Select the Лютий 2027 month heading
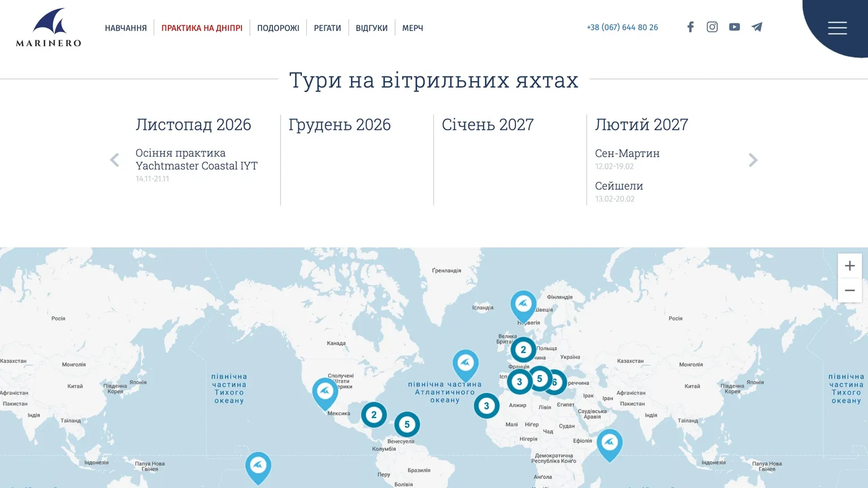Screen dimensions: 868x488 641,124
